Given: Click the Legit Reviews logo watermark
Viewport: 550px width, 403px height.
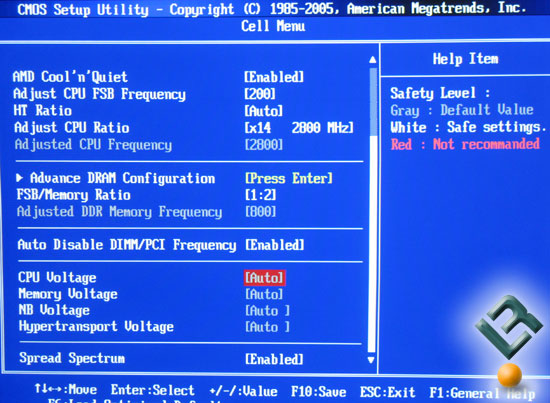Looking at the screenshot, I should 509,327.
